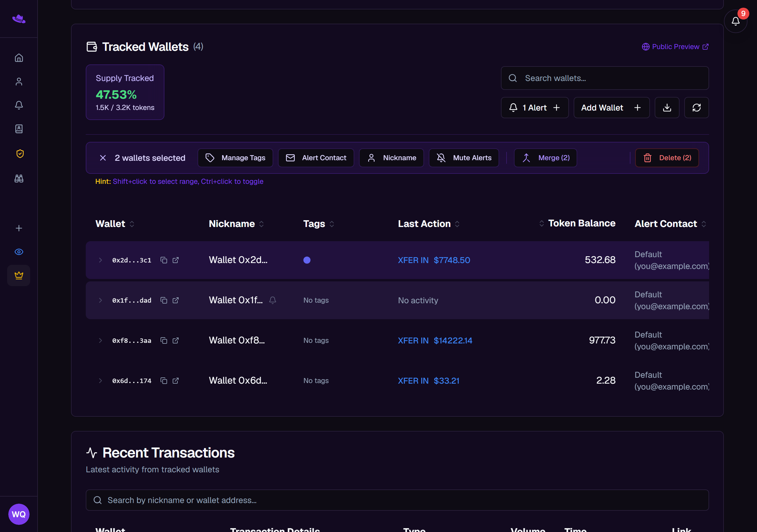Open the user profile sidebar icon
The image size is (757, 532).
click(x=19, y=81)
